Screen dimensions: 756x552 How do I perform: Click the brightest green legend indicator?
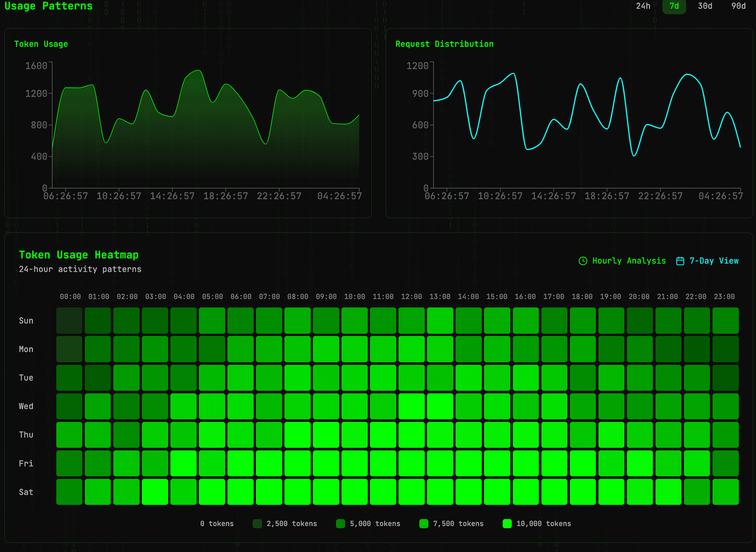click(507, 523)
